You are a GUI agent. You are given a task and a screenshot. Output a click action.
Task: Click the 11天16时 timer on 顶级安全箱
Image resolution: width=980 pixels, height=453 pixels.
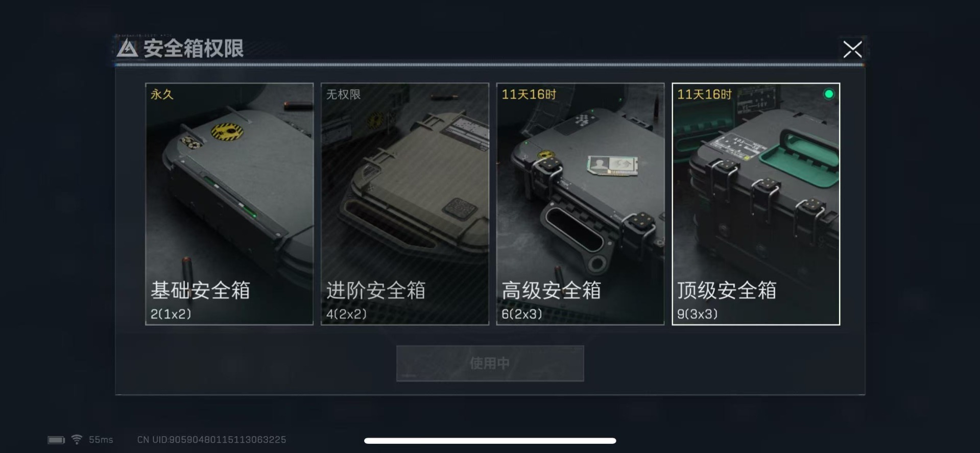click(705, 94)
